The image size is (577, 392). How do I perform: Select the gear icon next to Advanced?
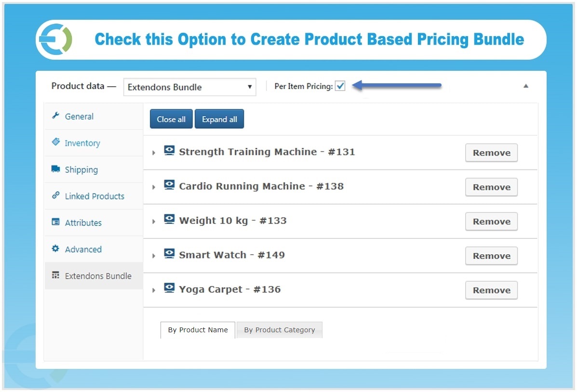[x=55, y=249]
